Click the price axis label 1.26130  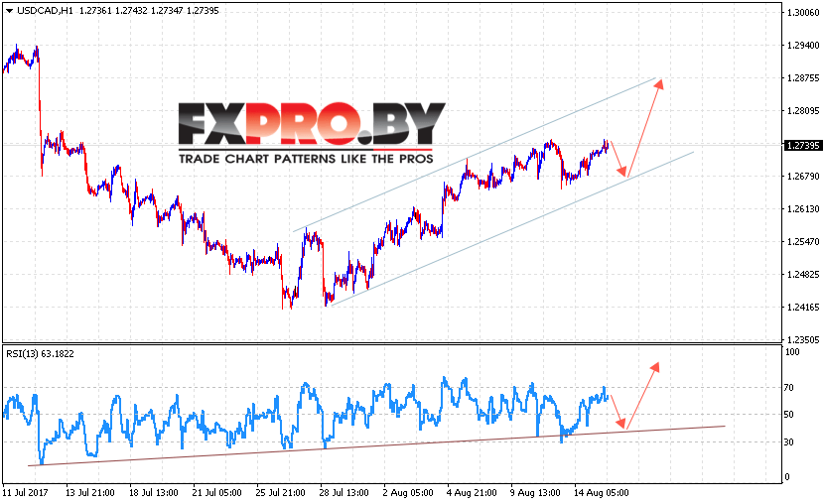(802, 209)
